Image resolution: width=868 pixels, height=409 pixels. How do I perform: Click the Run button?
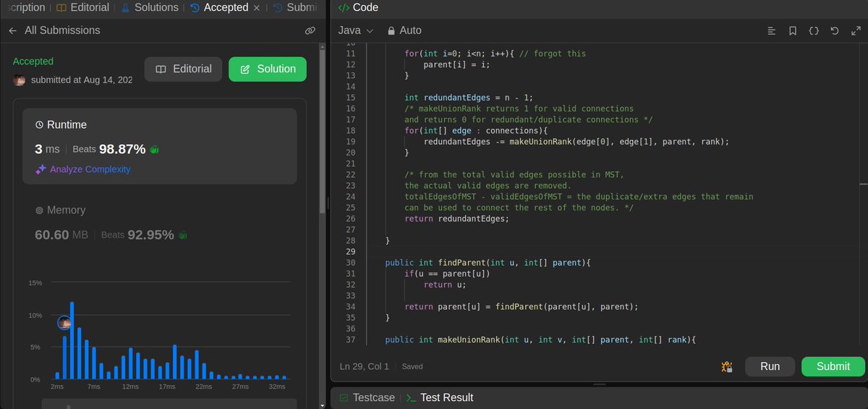click(x=770, y=366)
